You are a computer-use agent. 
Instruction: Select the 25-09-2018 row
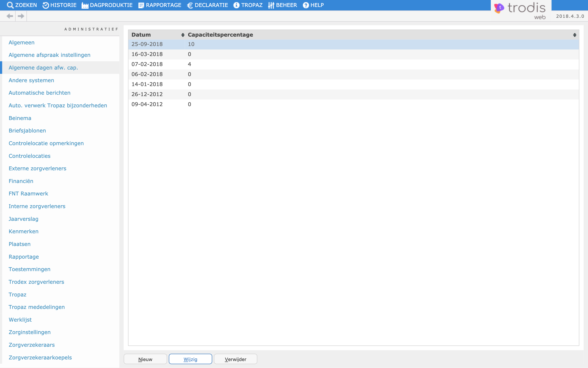tap(354, 44)
